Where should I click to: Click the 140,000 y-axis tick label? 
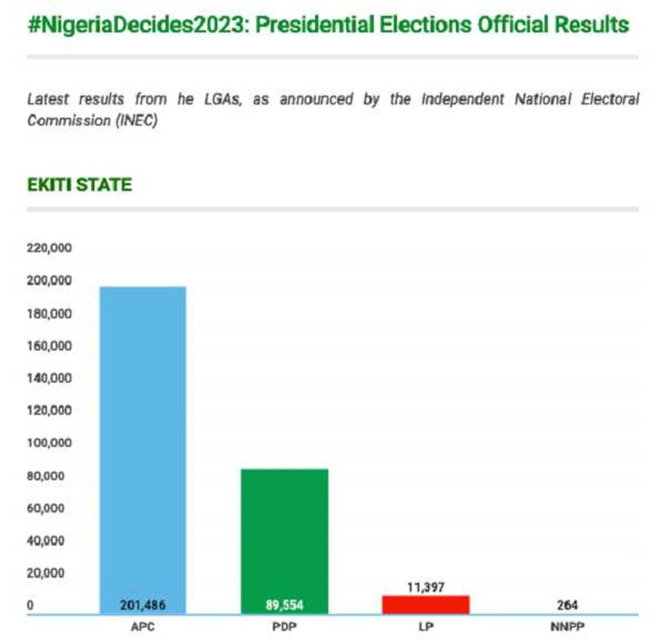tap(50, 378)
